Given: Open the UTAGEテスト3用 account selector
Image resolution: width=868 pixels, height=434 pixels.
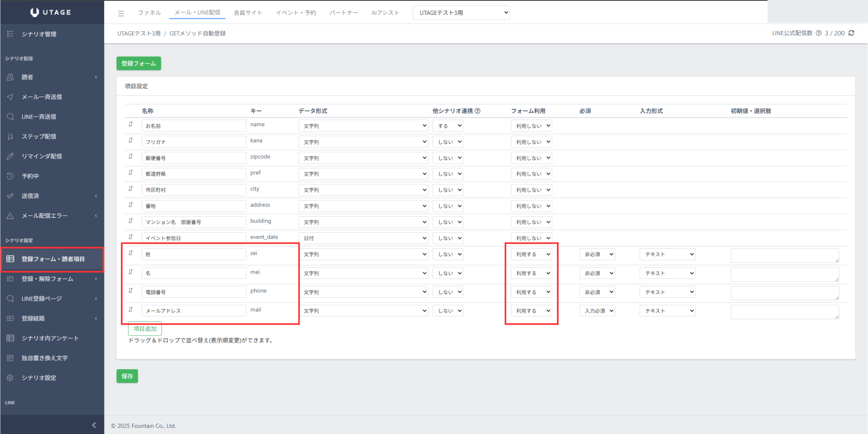Looking at the screenshot, I should 461,13.
